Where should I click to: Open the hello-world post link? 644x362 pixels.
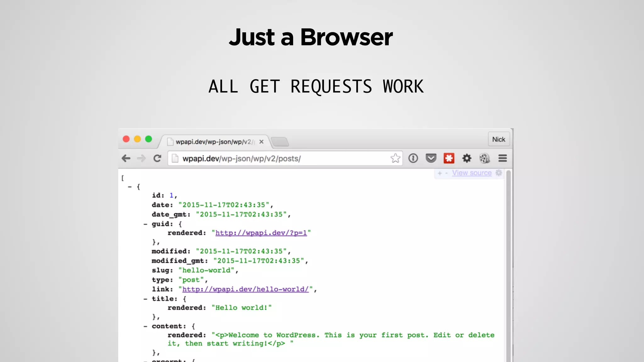pyautogui.click(x=246, y=289)
